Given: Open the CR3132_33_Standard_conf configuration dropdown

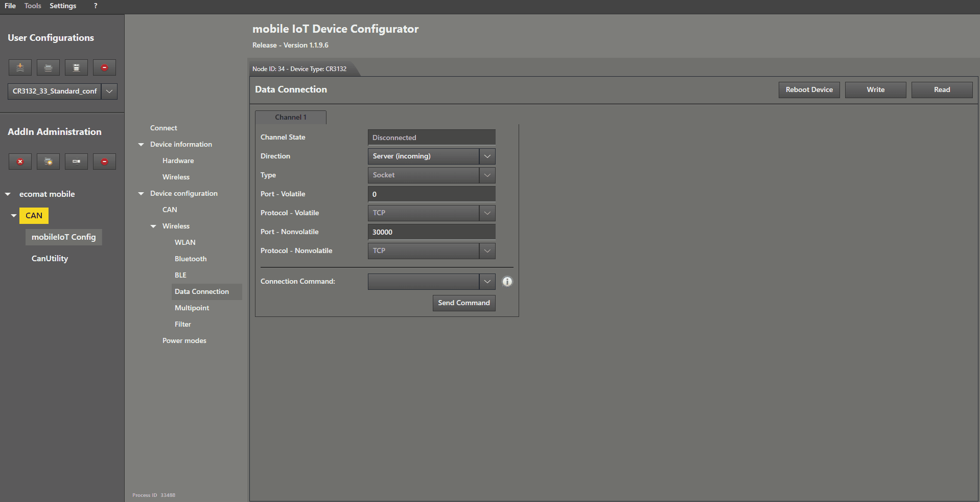Looking at the screenshot, I should coord(109,92).
